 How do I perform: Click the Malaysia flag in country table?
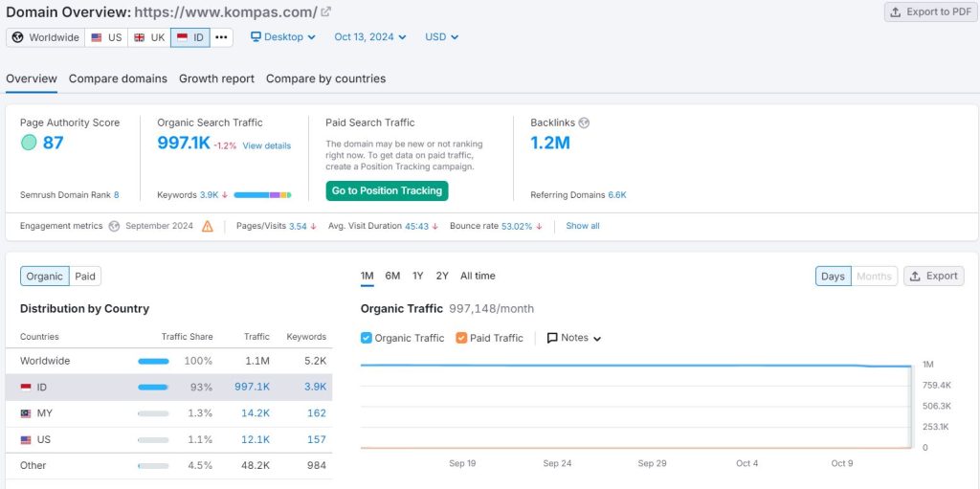[x=26, y=413]
